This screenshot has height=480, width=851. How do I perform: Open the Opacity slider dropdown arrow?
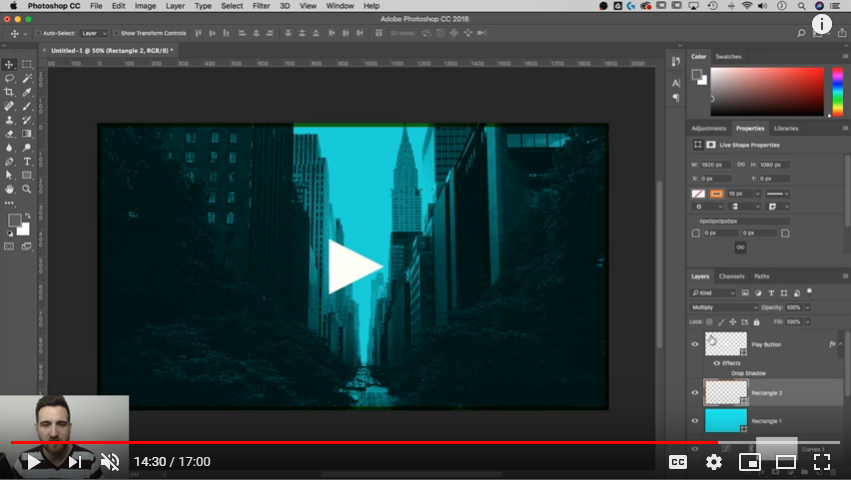[808, 307]
